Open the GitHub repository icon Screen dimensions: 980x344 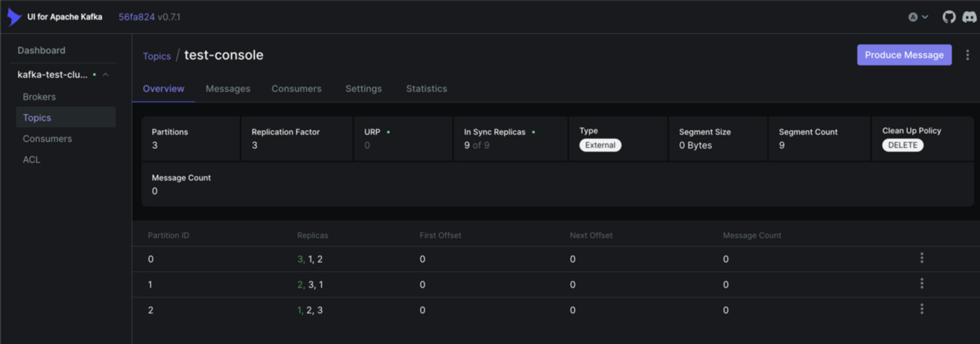click(949, 17)
